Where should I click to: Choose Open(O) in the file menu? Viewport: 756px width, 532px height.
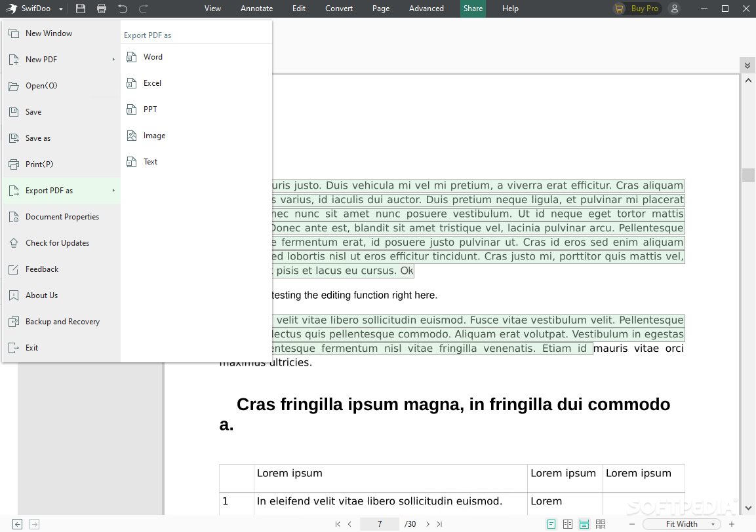pos(61,86)
